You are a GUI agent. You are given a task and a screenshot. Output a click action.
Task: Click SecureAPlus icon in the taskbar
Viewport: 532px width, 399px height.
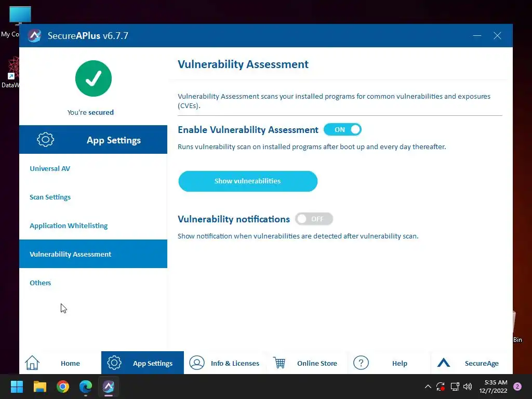point(109,387)
